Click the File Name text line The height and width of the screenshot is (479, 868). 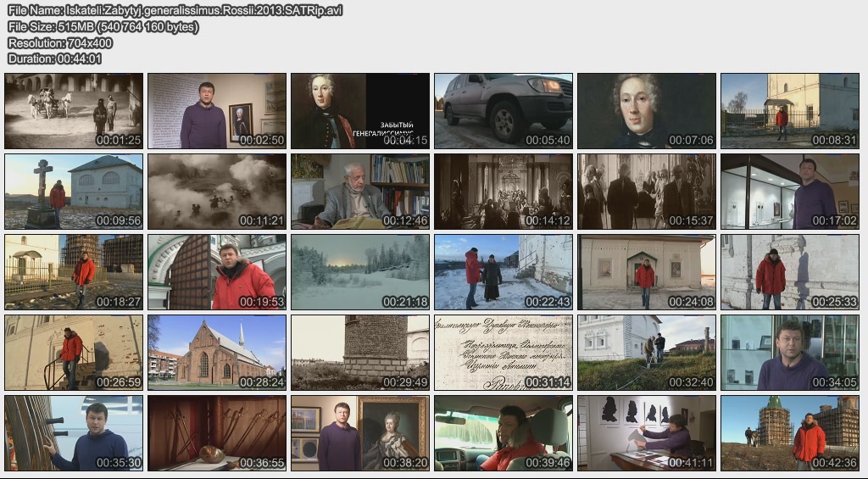[x=175, y=10]
